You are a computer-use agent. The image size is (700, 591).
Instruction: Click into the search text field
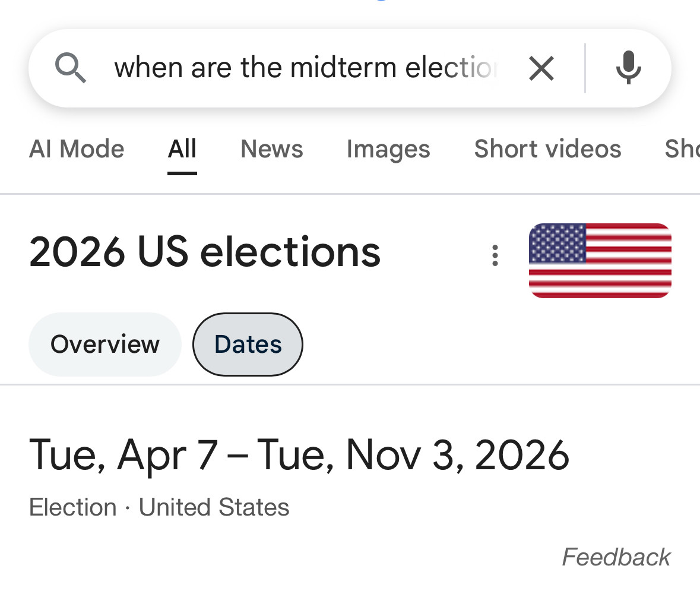pos(305,68)
